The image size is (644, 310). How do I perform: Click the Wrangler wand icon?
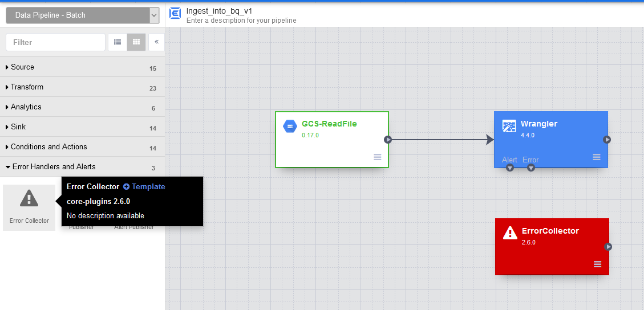(509, 127)
